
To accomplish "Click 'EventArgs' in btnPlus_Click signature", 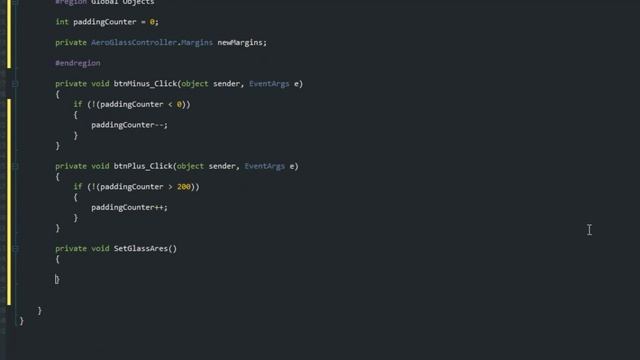I will tap(264, 166).
